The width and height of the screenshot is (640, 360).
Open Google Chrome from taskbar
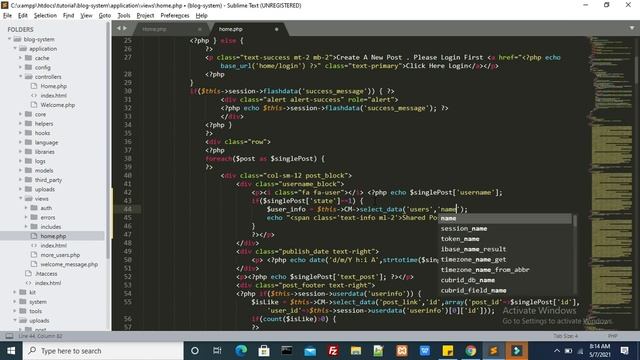(x=471, y=351)
